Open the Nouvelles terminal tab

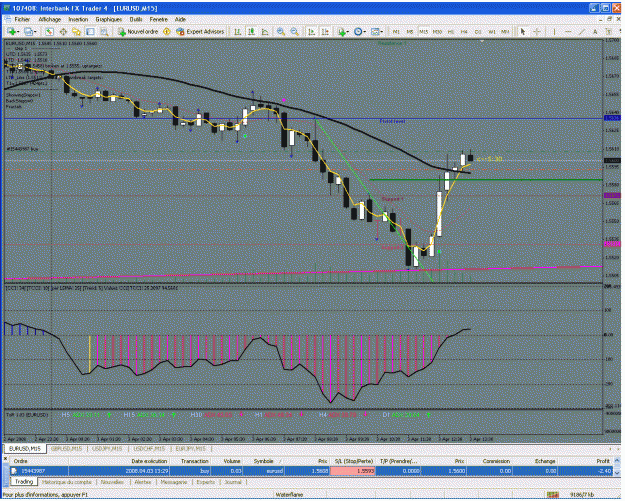point(112,482)
